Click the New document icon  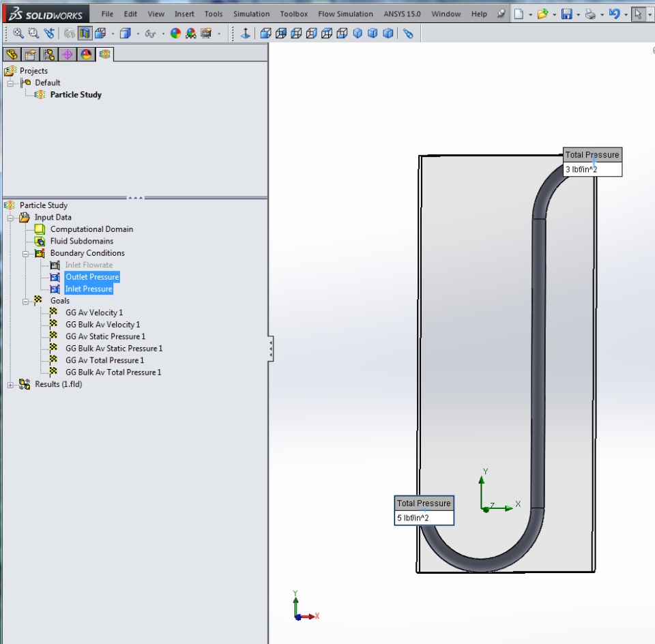pos(519,14)
